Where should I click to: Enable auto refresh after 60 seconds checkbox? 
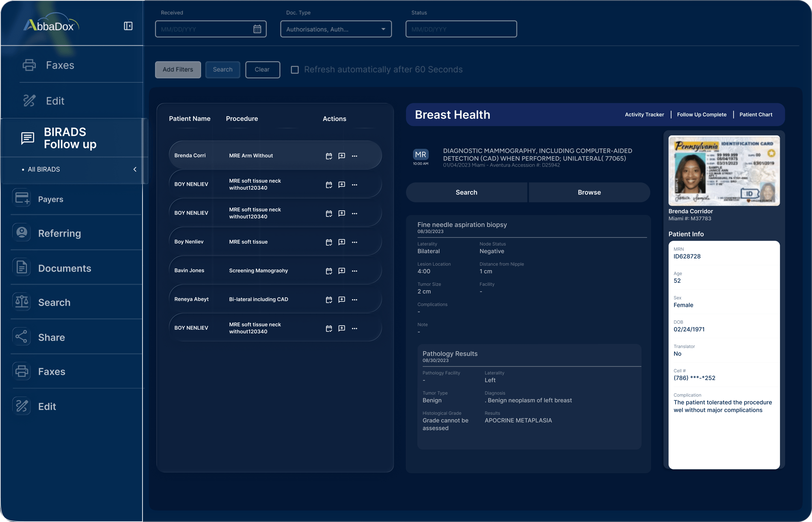point(295,70)
